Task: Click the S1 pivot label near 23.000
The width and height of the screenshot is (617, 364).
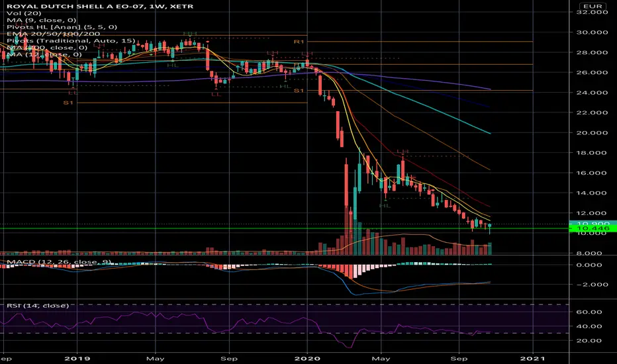Action: tap(68, 103)
